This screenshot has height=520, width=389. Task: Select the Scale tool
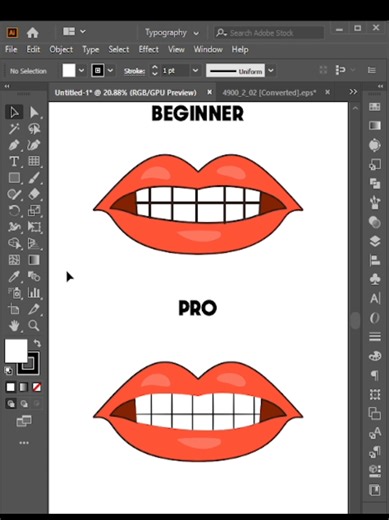coord(34,210)
